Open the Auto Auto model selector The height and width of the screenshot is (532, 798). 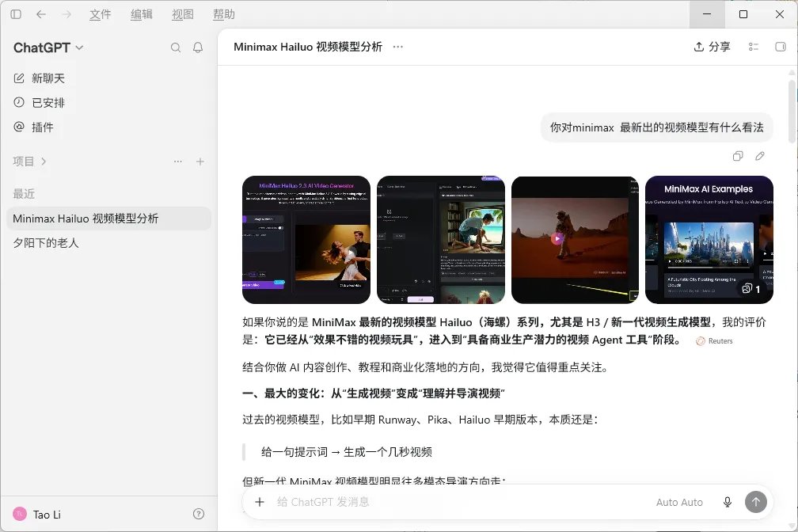pyautogui.click(x=679, y=503)
